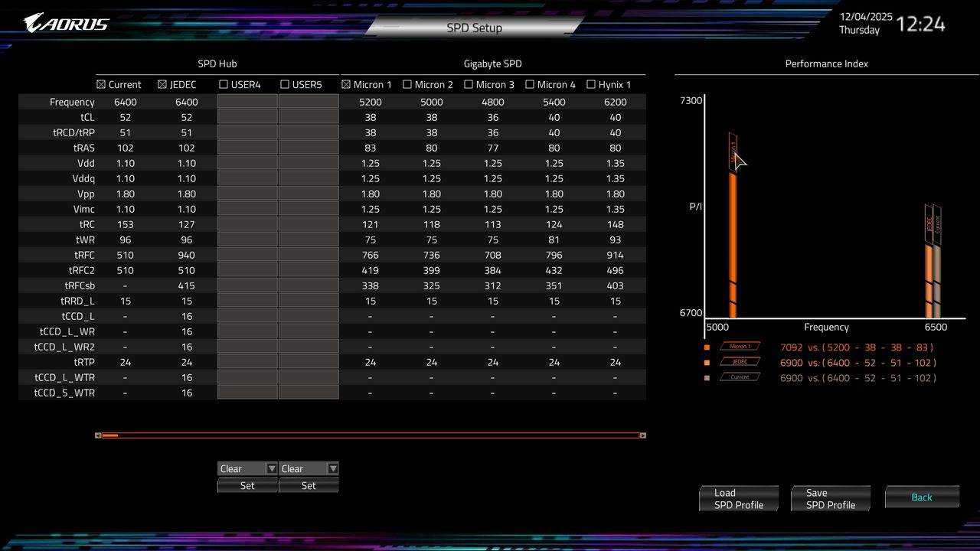Image resolution: width=980 pixels, height=551 pixels.
Task: Click the Gigabyte SPD section header
Action: click(495, 64)
